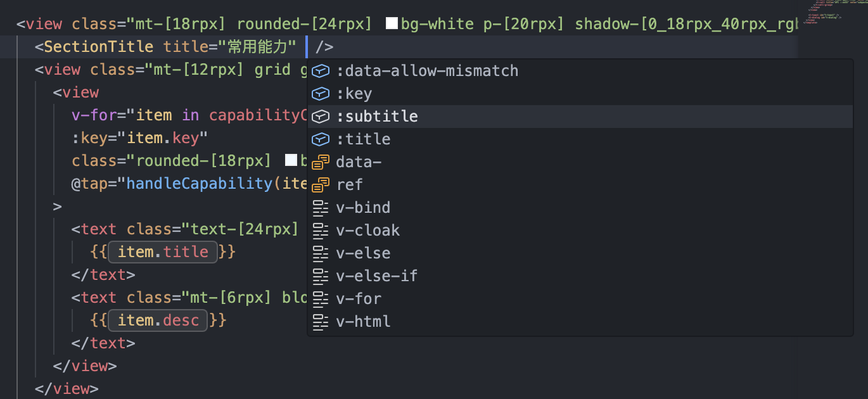Select the :subtitle autocomplete suggestion
Image resolution: width=868 pixels, height=399 pixels.
pos(376,117)
